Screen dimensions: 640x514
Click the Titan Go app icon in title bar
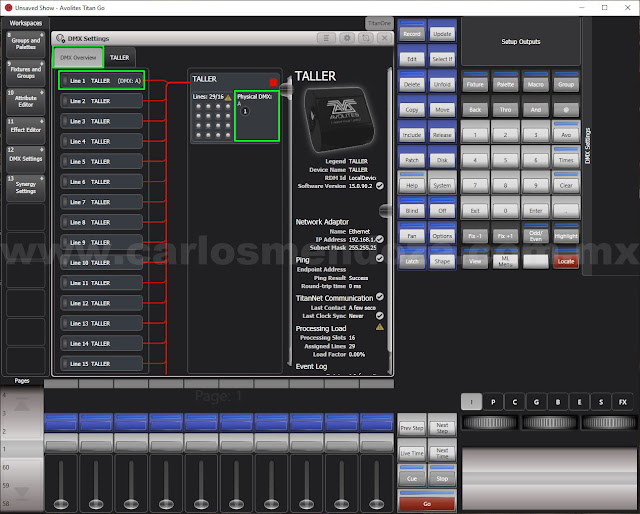coord(8,7)
